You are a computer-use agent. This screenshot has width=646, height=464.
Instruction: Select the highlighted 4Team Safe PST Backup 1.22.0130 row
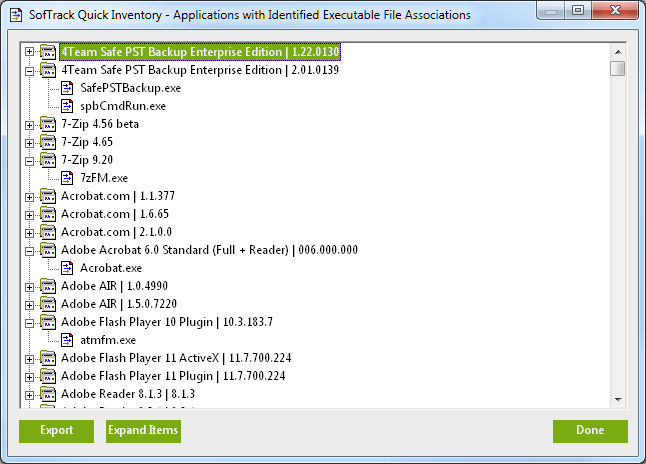tap(200, 52)
